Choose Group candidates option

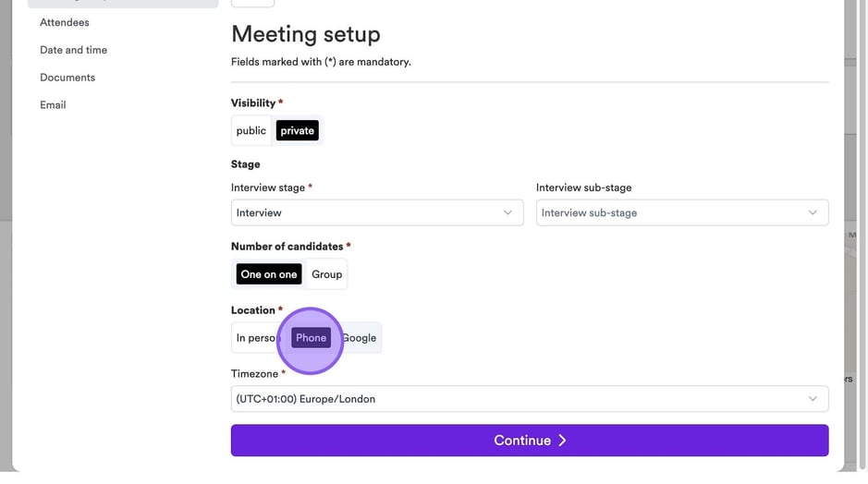pyautogui.click(x=326, y=274)
